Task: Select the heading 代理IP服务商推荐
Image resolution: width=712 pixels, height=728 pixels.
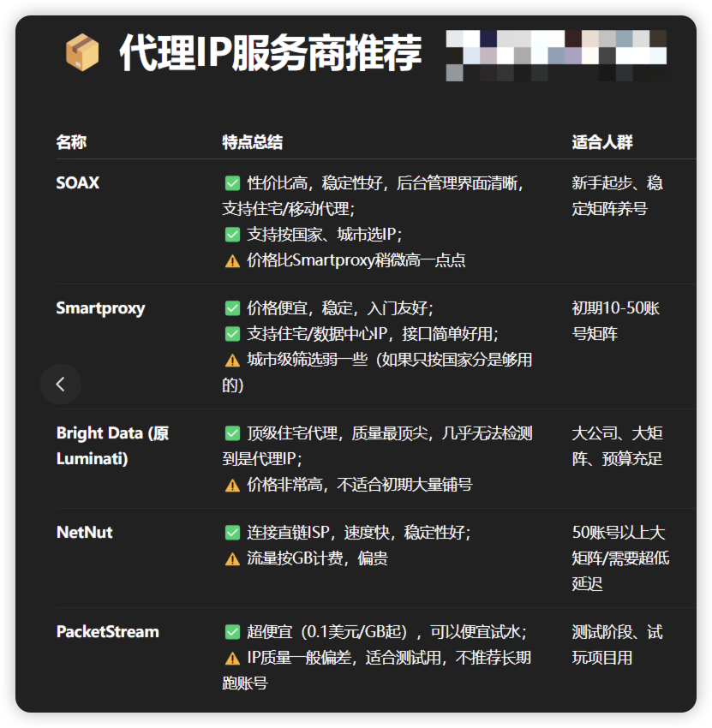Action: [x=270, y=52]
